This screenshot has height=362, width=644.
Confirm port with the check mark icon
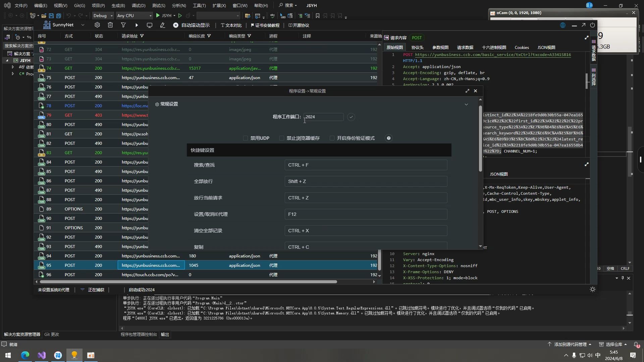click(351, 117)
